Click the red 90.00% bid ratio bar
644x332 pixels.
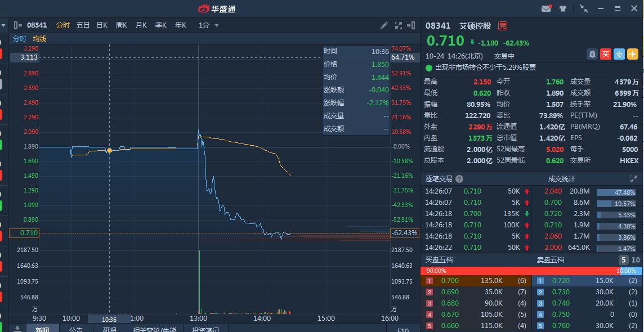pyautogui.click(x=520, y=271)
